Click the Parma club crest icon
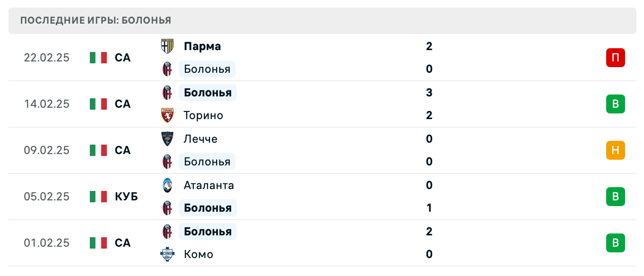Screen dimensions: 644x276 pyautogui.click(x=167, y=45)
